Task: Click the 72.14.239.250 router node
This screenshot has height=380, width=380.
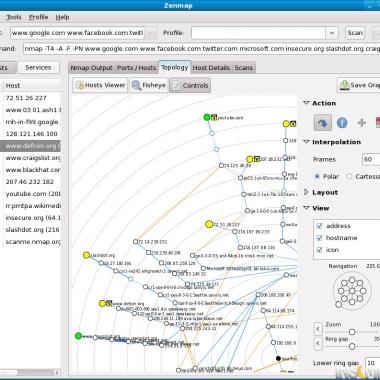Action: point(135,241)
